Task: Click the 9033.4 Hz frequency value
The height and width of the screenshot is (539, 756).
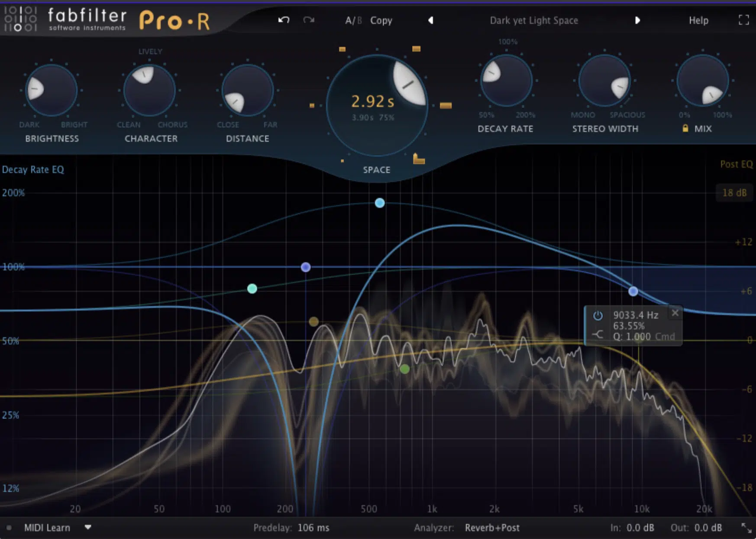Action: click(x=636, y=315)
